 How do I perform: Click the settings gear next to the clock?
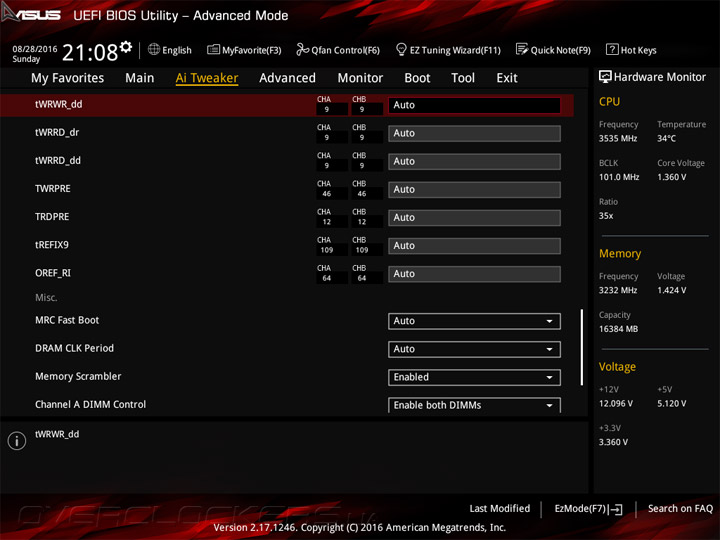[x=126, y=47]
